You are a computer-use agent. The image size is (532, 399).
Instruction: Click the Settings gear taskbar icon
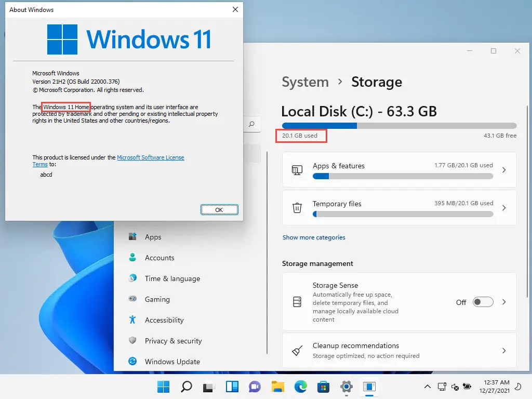(347, 387)
